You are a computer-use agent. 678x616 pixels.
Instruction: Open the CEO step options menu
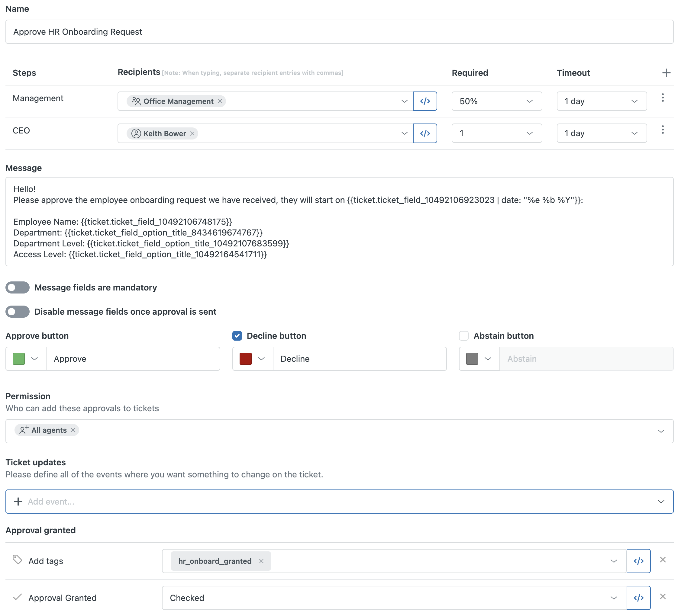pyautogui.click(x=663, y=130)
